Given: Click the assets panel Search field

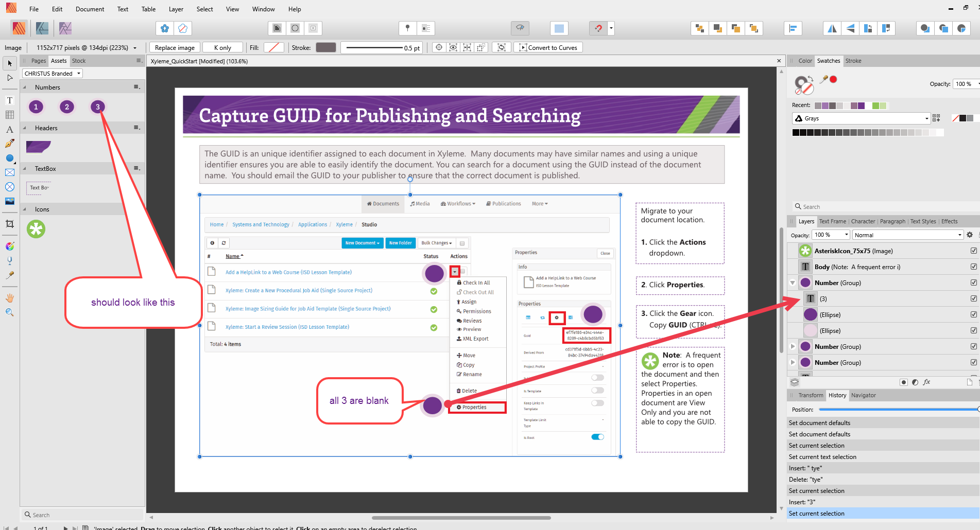Looking at the screenshot, I should [82, 515].
